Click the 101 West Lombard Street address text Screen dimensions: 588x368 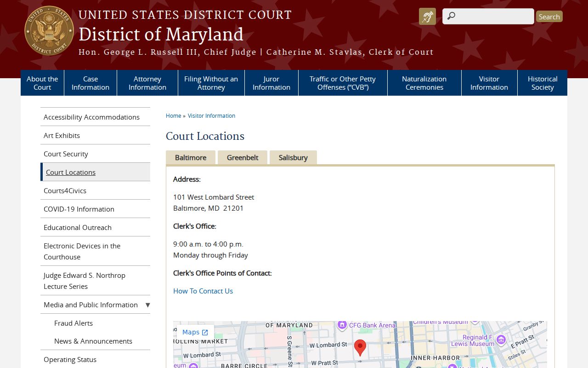click(x=214, y=197)
